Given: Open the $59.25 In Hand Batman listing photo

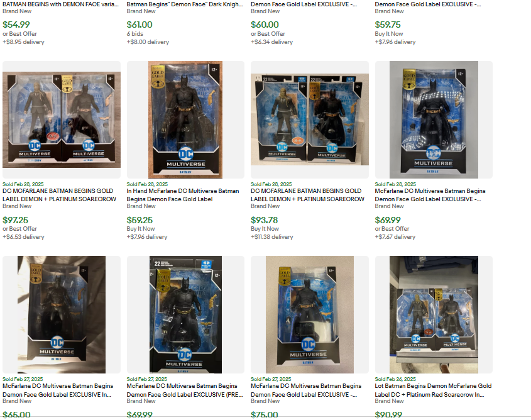Looking at the screenshot, I should coord(185,119).
